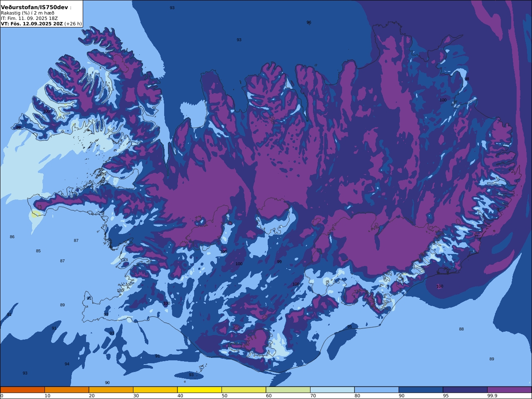Screen dimensions: 532x399
Task: Click the 'Rakastig (%) í 2 m hæð' label
Action: point(27,13)
